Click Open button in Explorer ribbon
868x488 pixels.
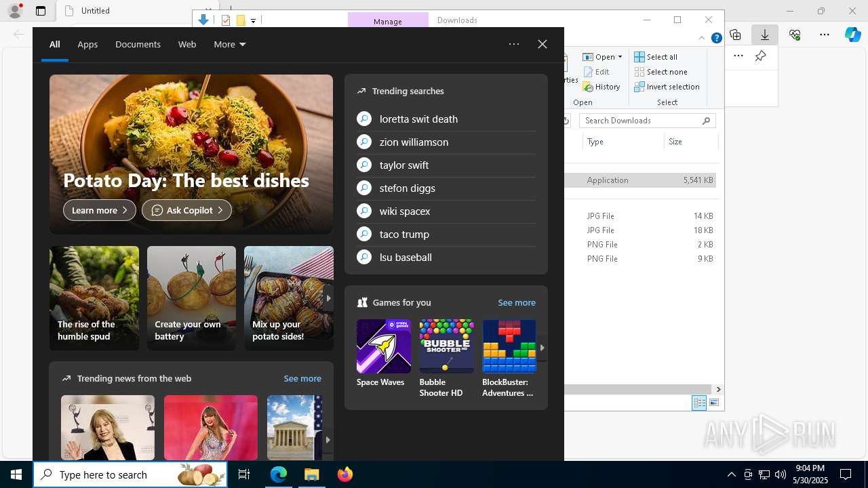602,57
